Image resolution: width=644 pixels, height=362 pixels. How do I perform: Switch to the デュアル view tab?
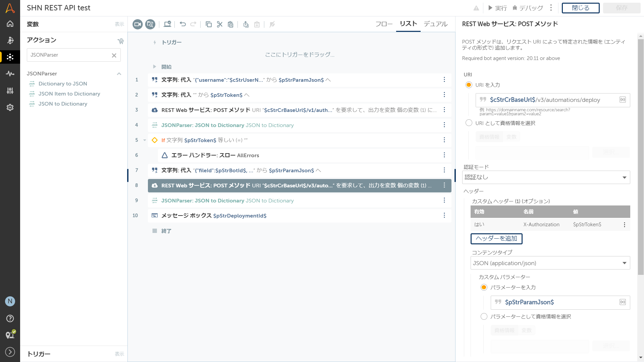[435, 24]
